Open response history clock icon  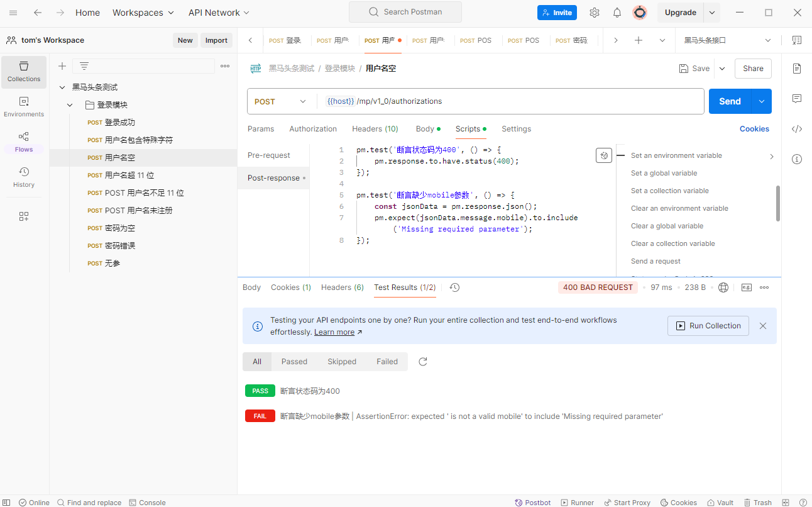455,287
